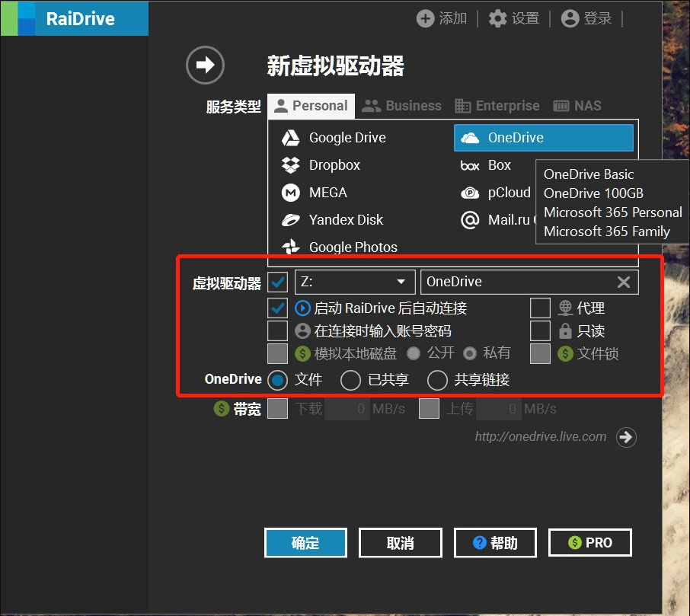Click the round arrow icon beside title
The width and height of the screenshot is (690, 616).
[205, 65]
